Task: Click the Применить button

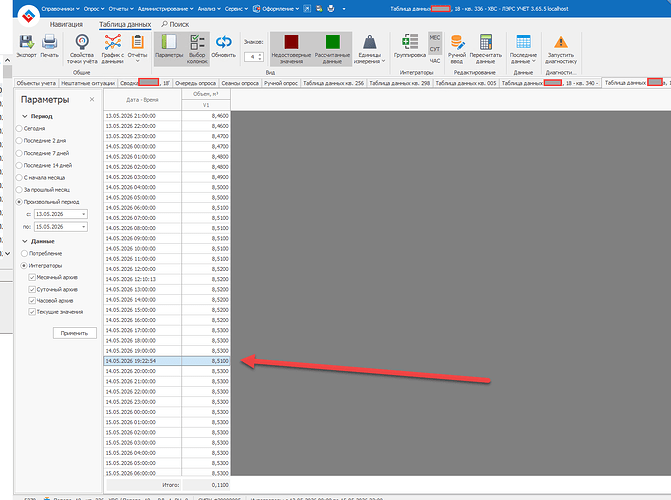Action: [74, 333]
